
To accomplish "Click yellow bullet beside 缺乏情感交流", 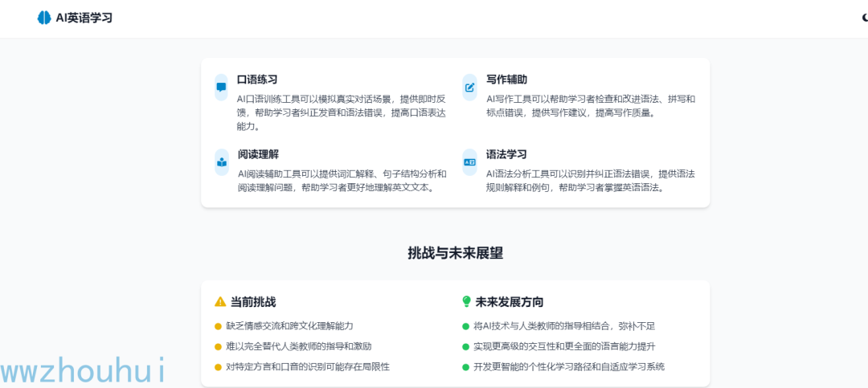I will [218, 327].
